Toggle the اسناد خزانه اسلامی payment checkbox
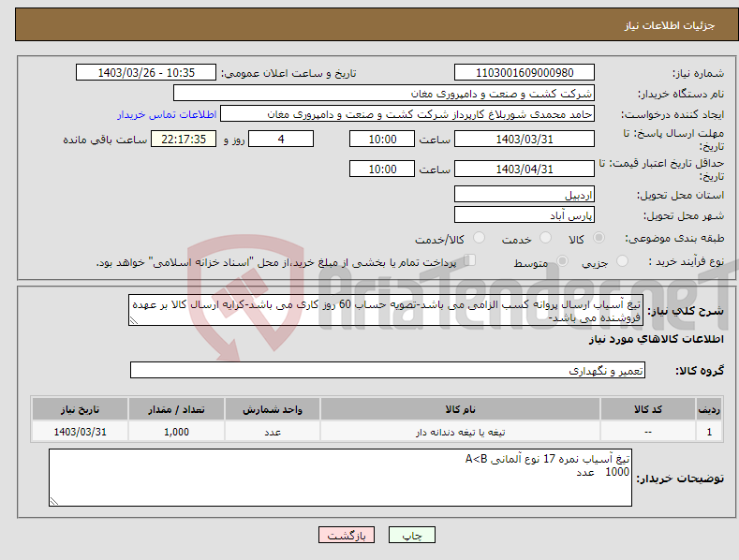The image size is (739, 560). point(469,260)
